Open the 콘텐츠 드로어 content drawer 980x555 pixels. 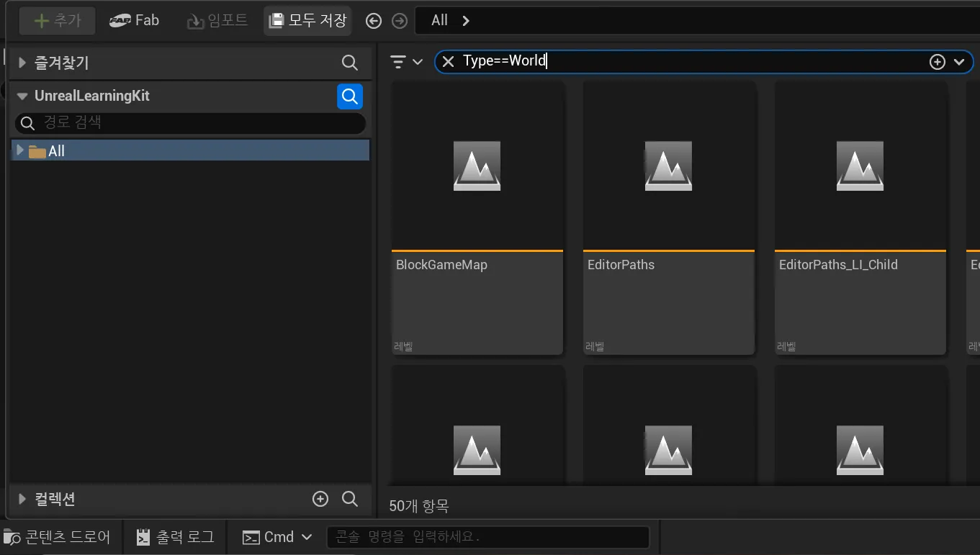tap(58, 537)
